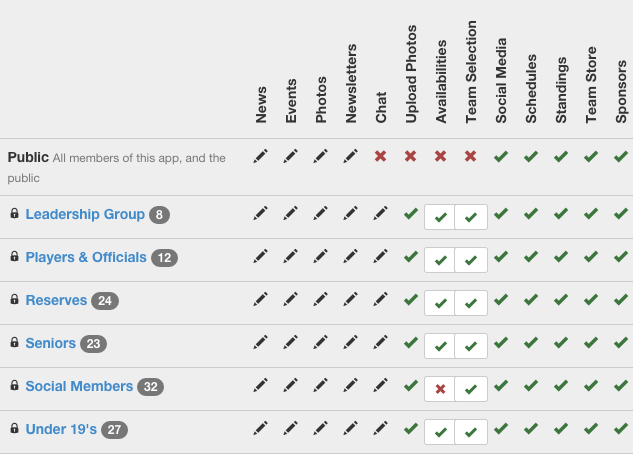633x454 pixels.
Task: Toggle Availabilities for Reserves group
Action: pyautogui.click(x=440, y=303)
